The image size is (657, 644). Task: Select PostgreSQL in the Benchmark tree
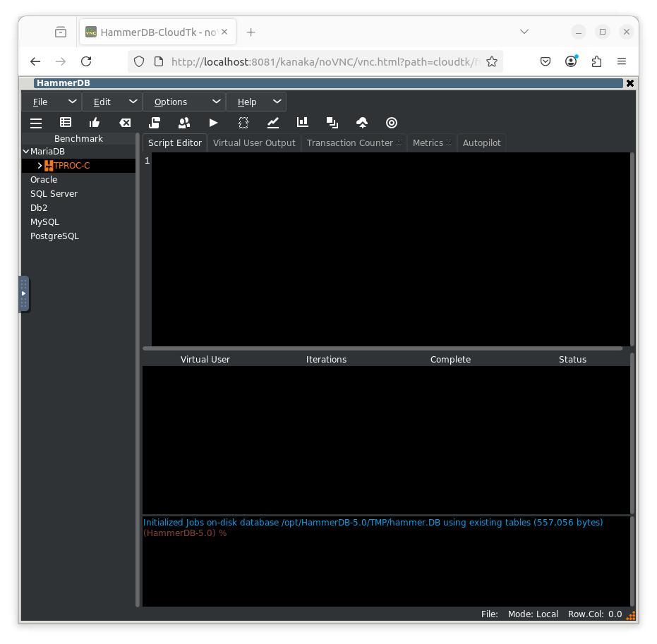(54, 236)
